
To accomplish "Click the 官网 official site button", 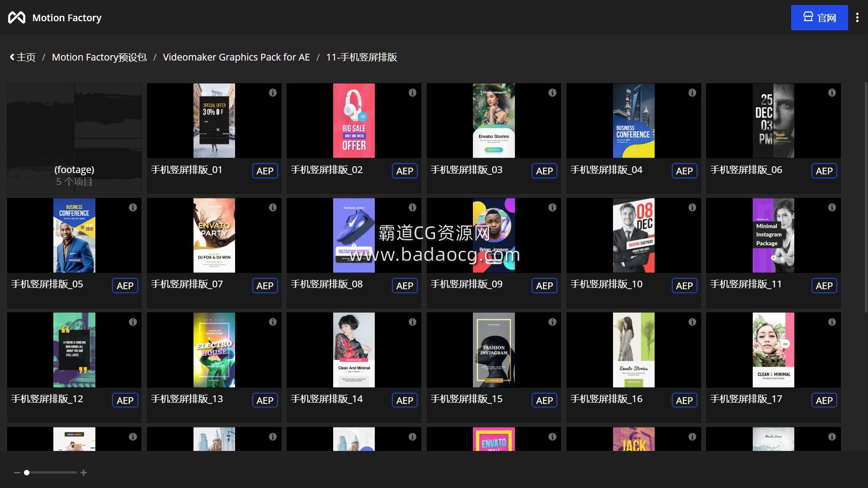I will 819,18.
